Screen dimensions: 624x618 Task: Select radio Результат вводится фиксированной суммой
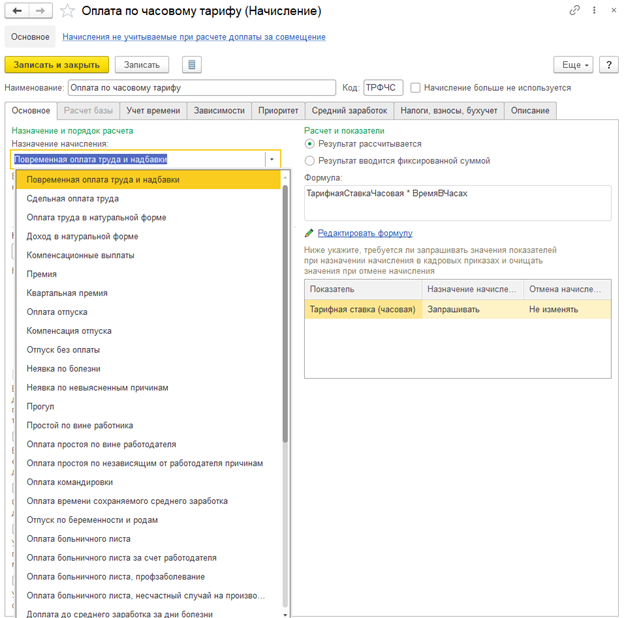[309, 161]
